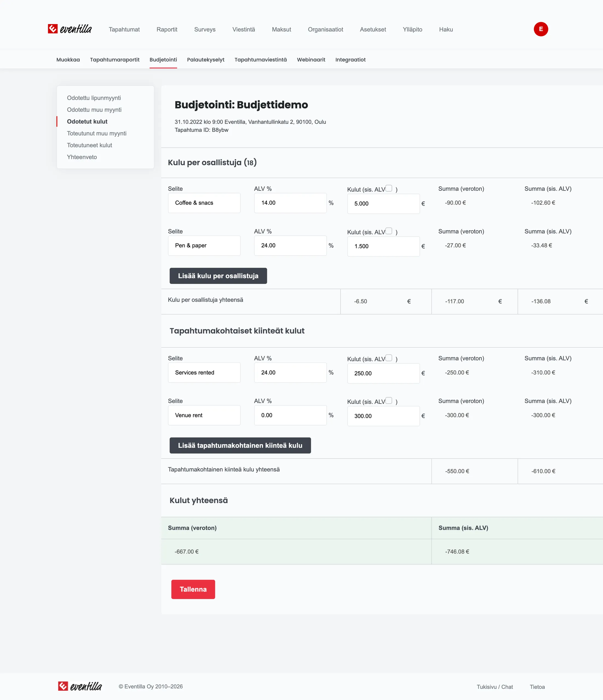Viewport: 603px width, 700px height.
Task: Go to Toteutunut muu myynti in sidebar
Action: 97,133
